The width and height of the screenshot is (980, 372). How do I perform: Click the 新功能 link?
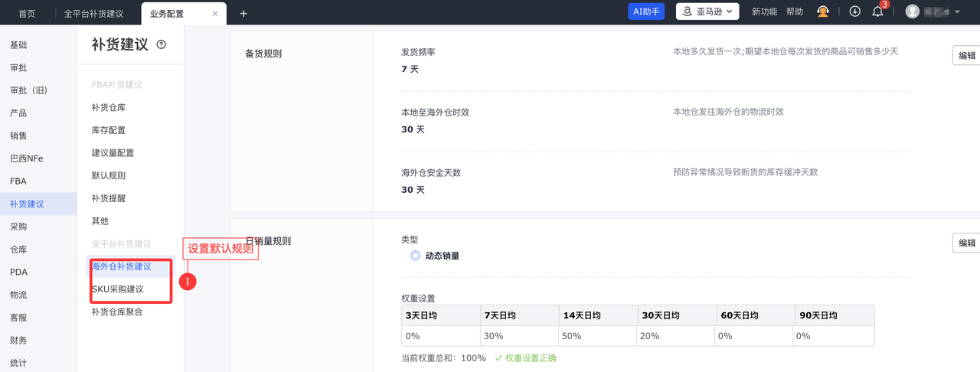[x=764, y=11]
